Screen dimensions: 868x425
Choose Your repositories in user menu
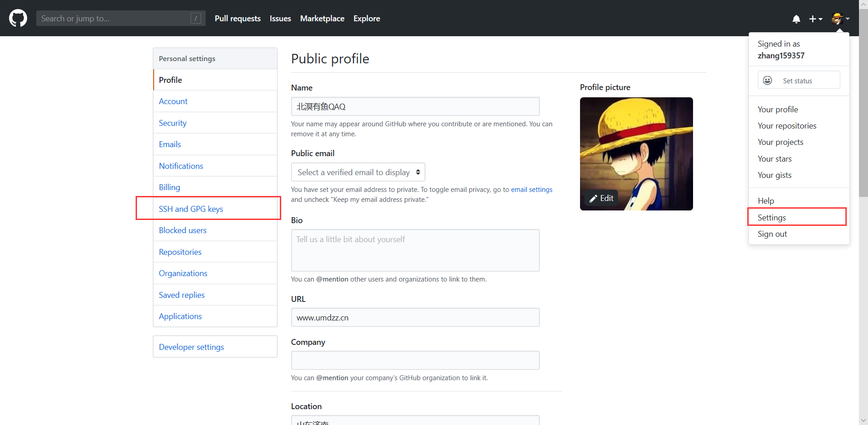click(799, 126)
